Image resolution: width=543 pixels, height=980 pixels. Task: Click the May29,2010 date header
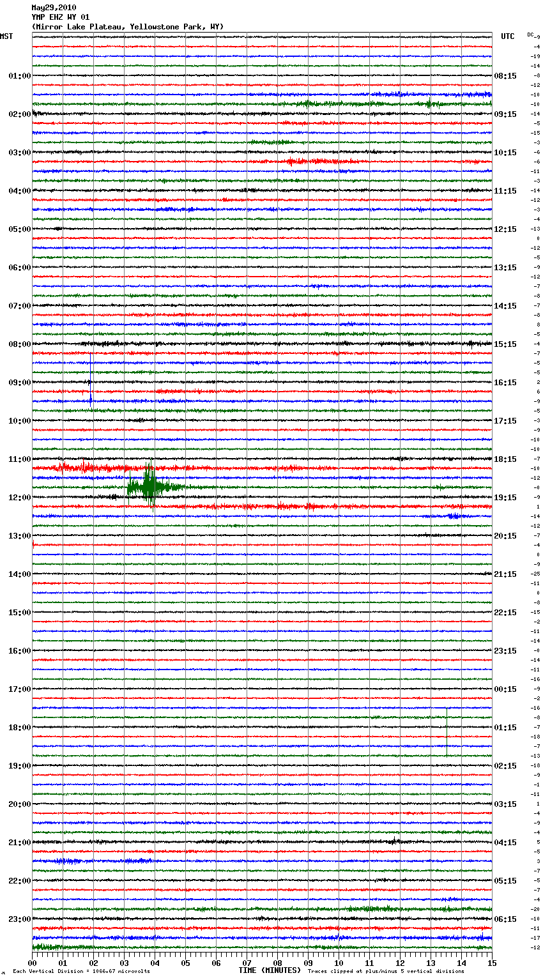tap(54, 8)
